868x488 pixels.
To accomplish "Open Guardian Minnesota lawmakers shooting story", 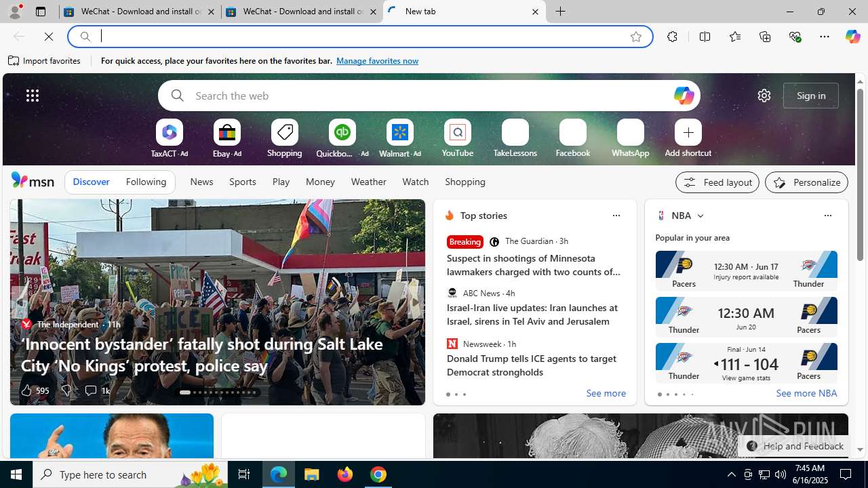I will point(533,265).
